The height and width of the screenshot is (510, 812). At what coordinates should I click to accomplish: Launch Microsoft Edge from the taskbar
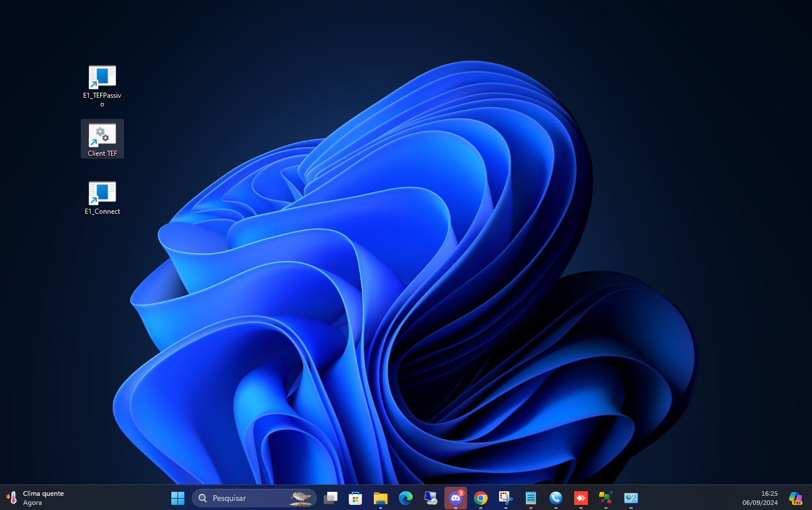click(x=406, y=498)
